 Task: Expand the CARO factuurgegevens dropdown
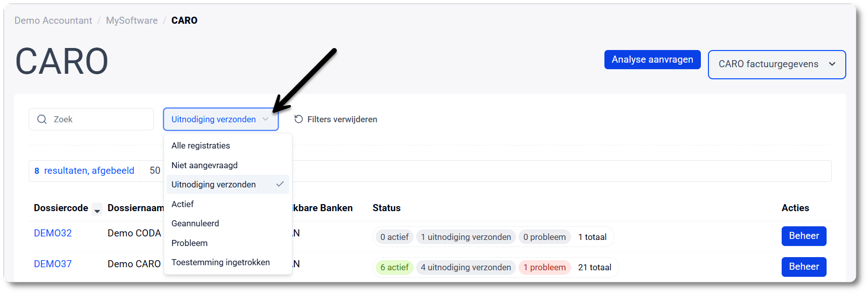click(777, 65)
